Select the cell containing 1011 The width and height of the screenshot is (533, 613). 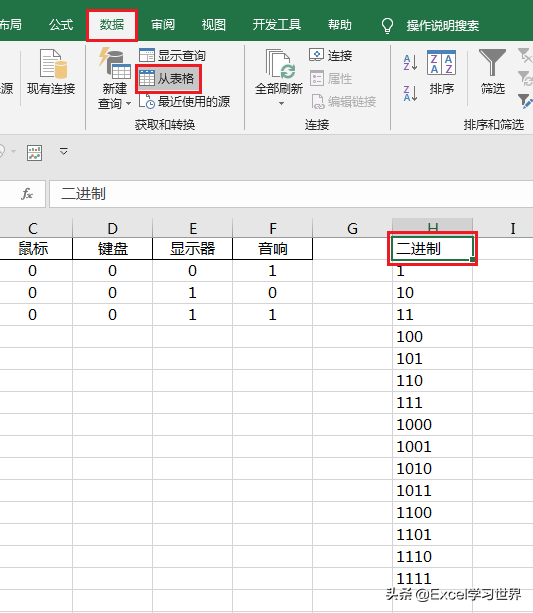pos(433,491)
